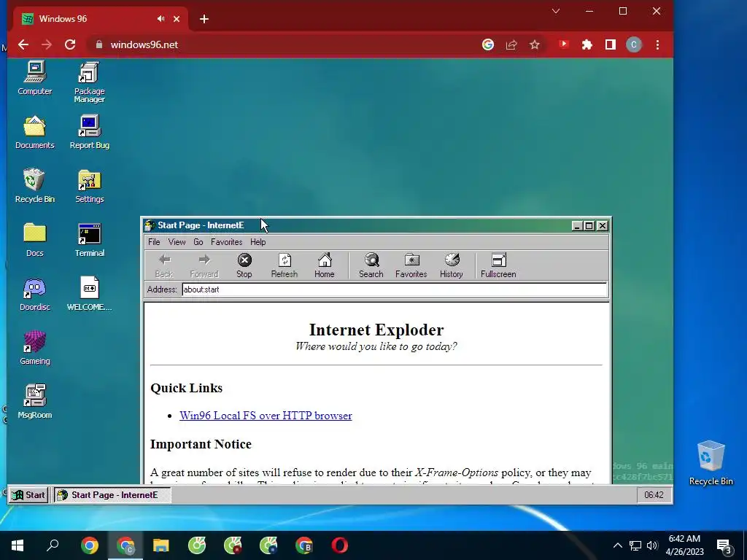Open the View menu in InternetE
Image resolution: width=747 pixels, height=560 pixels.
[177, 242]
